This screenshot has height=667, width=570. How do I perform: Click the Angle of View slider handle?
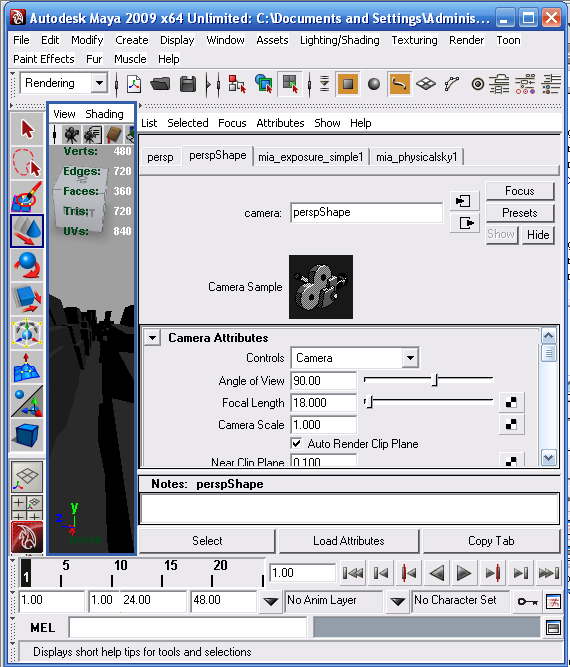434,379
